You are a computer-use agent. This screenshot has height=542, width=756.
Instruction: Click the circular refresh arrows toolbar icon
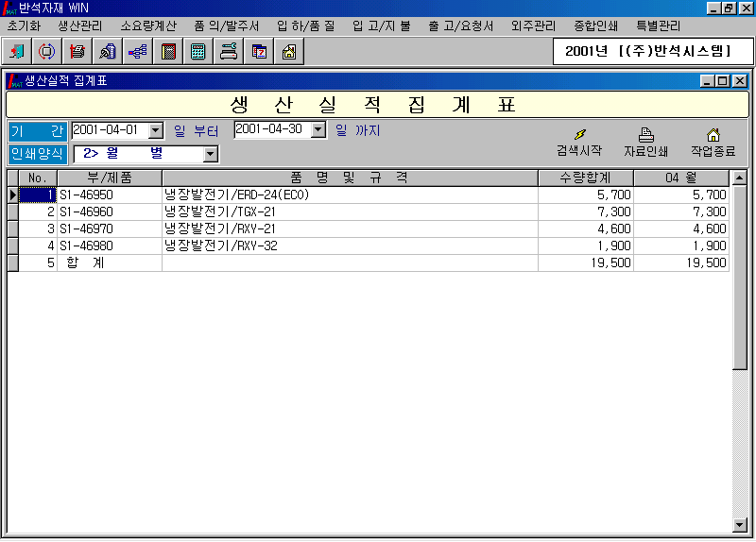click(x=46, y=51)
